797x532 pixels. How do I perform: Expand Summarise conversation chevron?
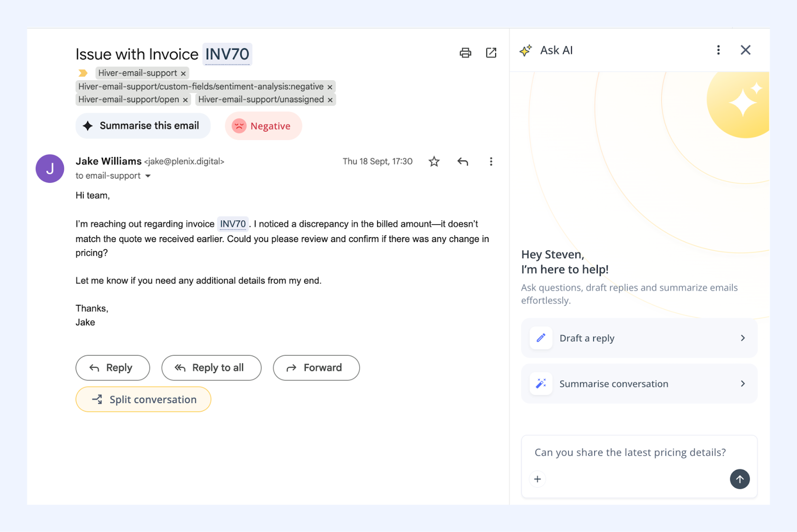[743, 384]
